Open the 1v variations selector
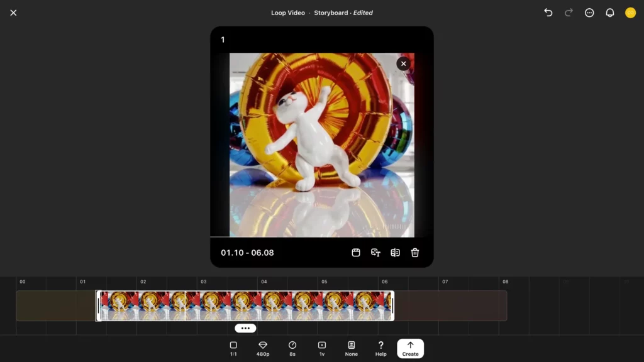This screenshot has height=362, width=644. [322, 348]
